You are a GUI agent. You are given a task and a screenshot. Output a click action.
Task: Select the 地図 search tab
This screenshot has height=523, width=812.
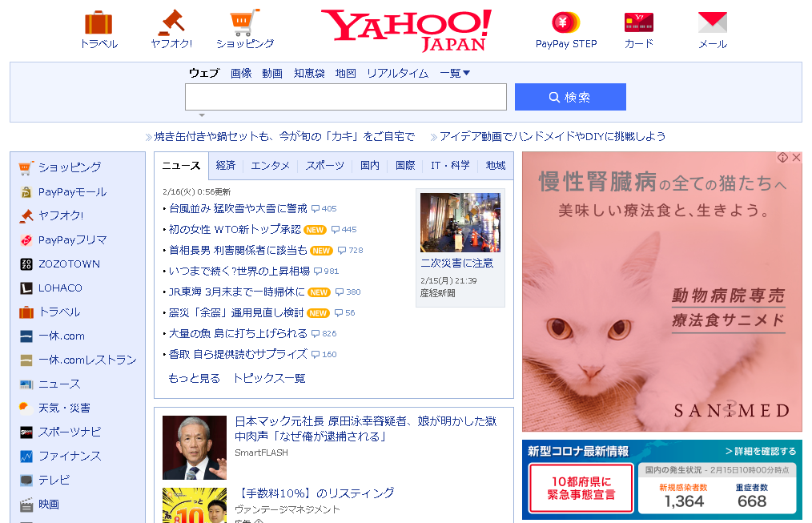(345, 73)
